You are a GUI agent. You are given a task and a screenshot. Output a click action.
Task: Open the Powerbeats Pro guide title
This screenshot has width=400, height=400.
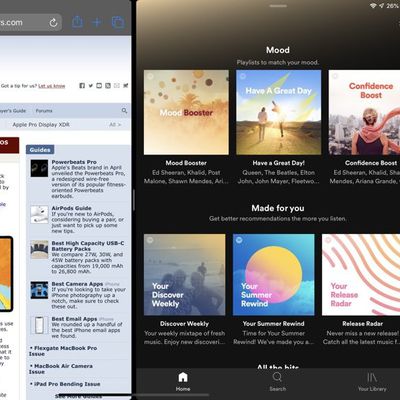pos(74,162)
